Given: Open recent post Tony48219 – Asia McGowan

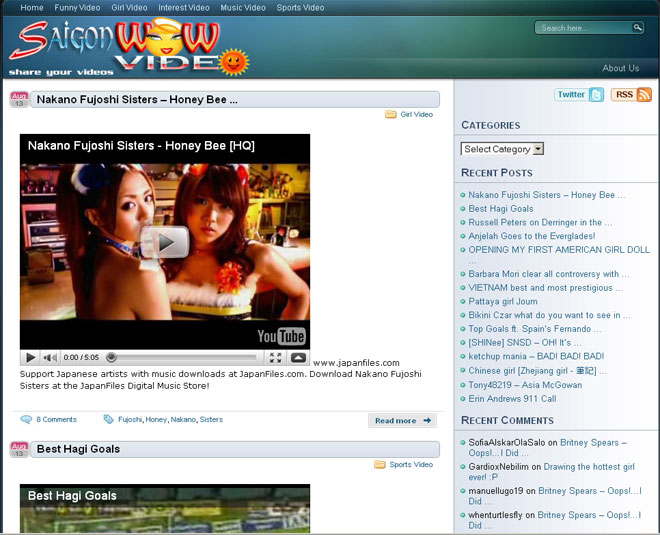Looking at the screenshot, I should tap(525, 385).
